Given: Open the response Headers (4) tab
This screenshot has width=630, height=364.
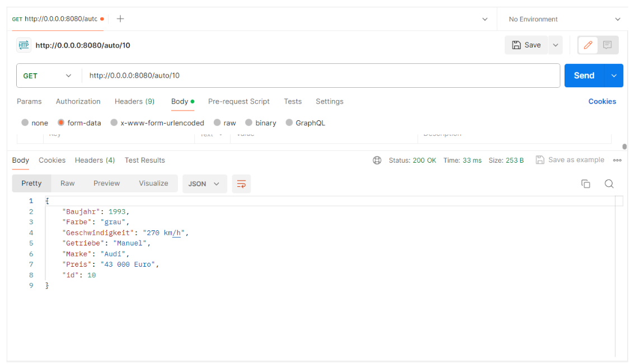Looking at the screenshot, I should point(95,160).
